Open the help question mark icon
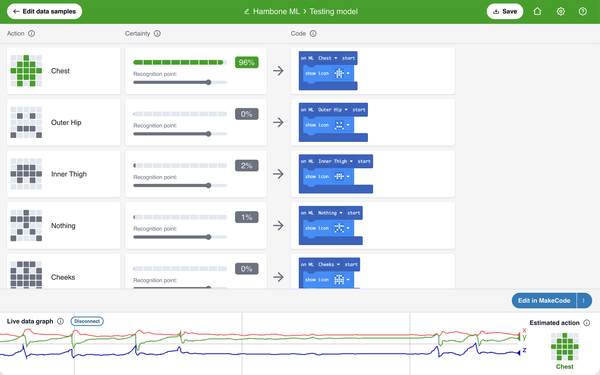 (583, 11)
